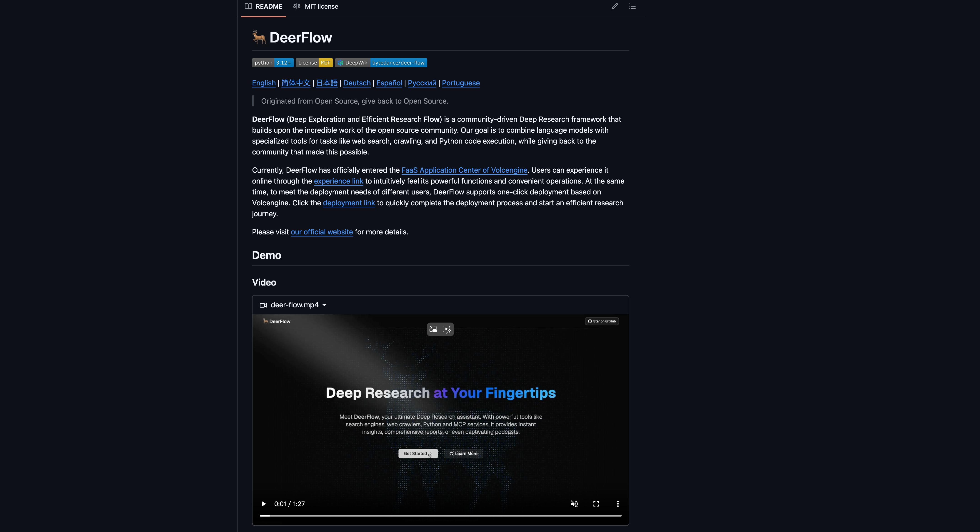Image resolution: width=980 pixels, height=532 pixels.
Task: Click the 'Deep Research at Your Fingertips' headline
Action: pos(440,393)
